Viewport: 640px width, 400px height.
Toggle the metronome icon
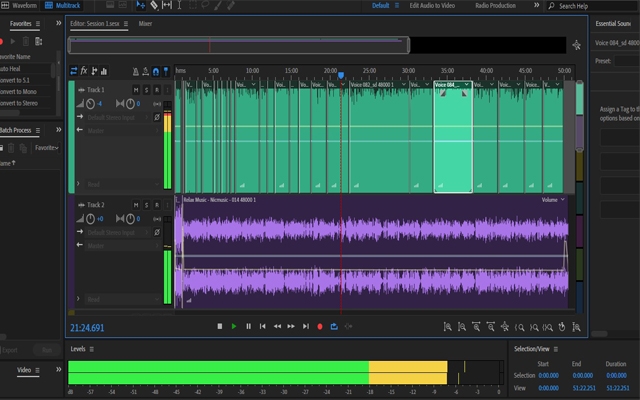click(x=136, y=71)
